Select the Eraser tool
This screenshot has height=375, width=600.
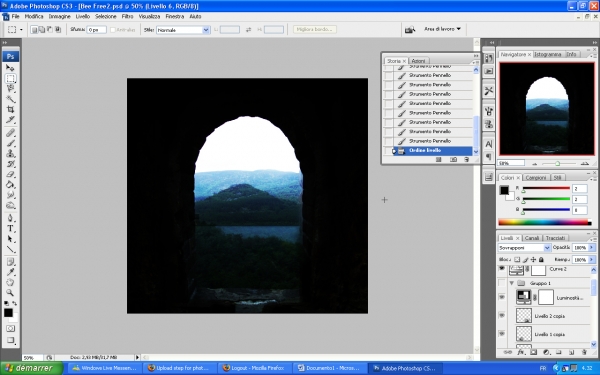pyautogui.click(x=10, y=174)
